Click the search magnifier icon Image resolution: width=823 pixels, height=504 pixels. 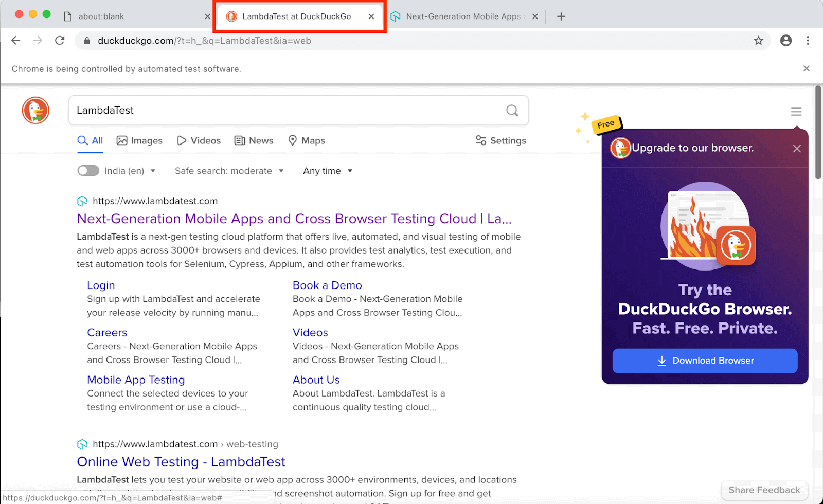(x=512, y=111)
